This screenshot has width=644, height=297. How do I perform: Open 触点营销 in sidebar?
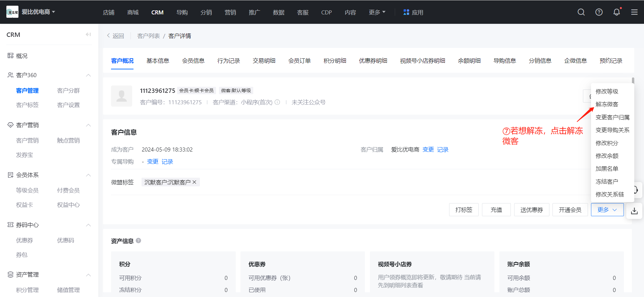tap(68, 140)
